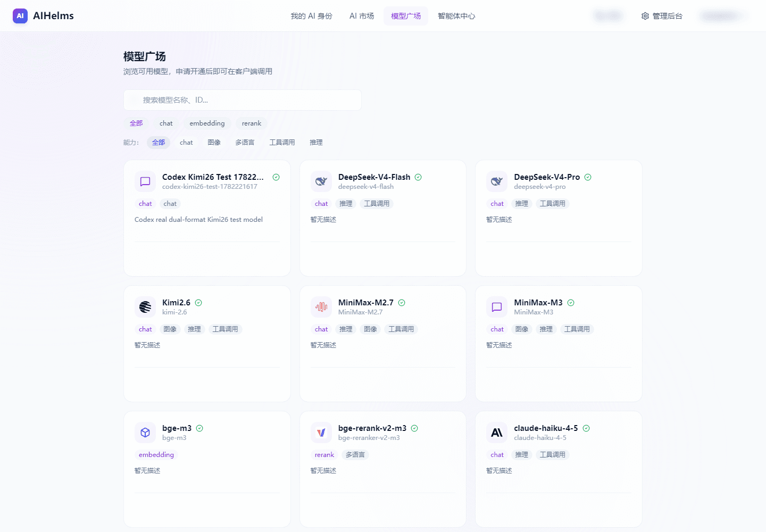Click the kimi-2.6 model ID text

pos(174,312)
